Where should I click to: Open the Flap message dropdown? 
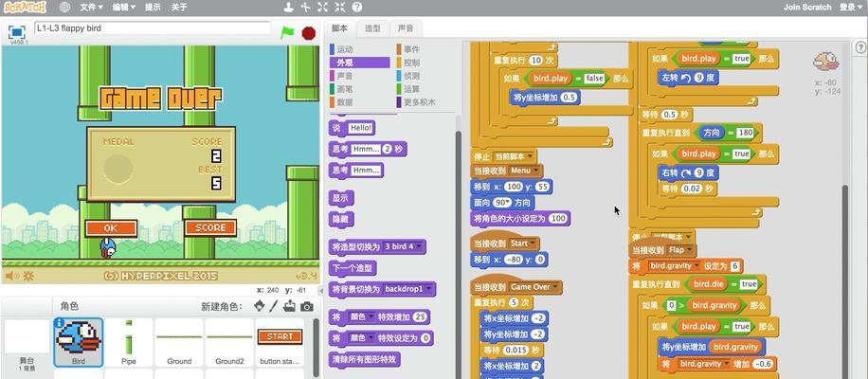pyautogui.click(x=681, y=249)
